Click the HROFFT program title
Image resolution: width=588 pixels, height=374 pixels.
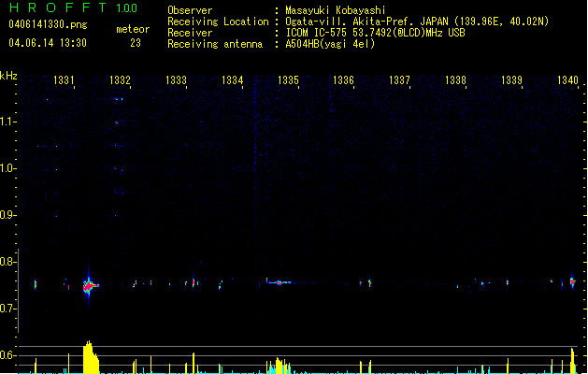pyautogui.click(x=58, y=7)
